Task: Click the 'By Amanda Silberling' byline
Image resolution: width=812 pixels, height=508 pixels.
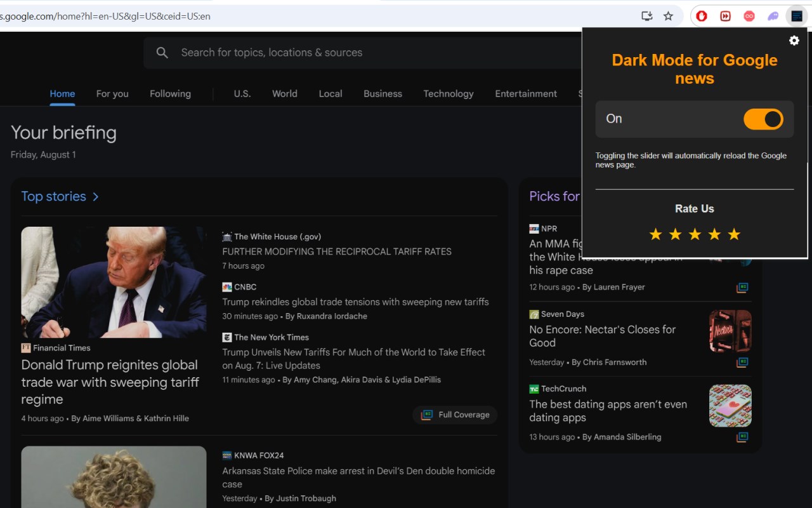Action: coord(622,438)
